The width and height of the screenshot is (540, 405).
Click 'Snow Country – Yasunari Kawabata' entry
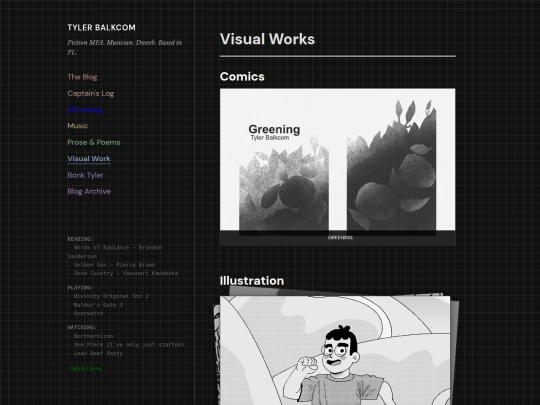tap(123, 273)
